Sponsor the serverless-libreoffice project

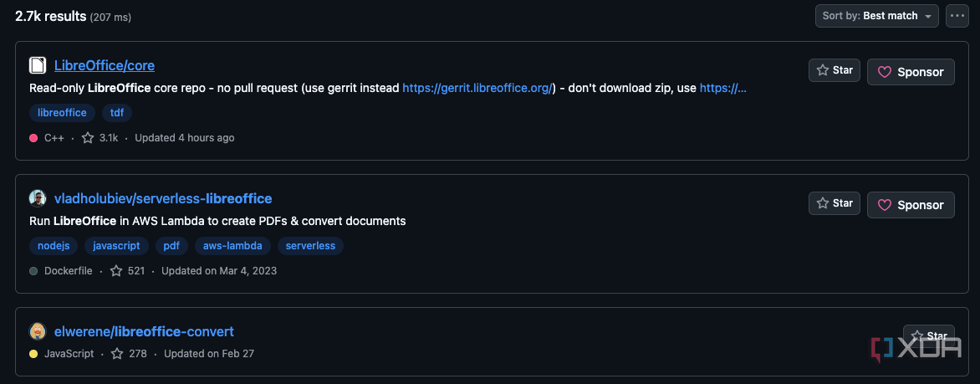click(911, 205)
